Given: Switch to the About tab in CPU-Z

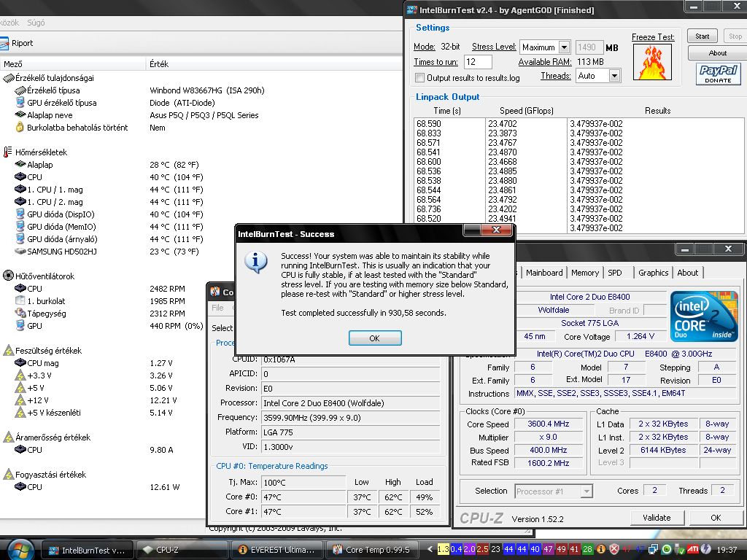Looking at the screenshot, I should pyautogui.click(x=687, y=273).
